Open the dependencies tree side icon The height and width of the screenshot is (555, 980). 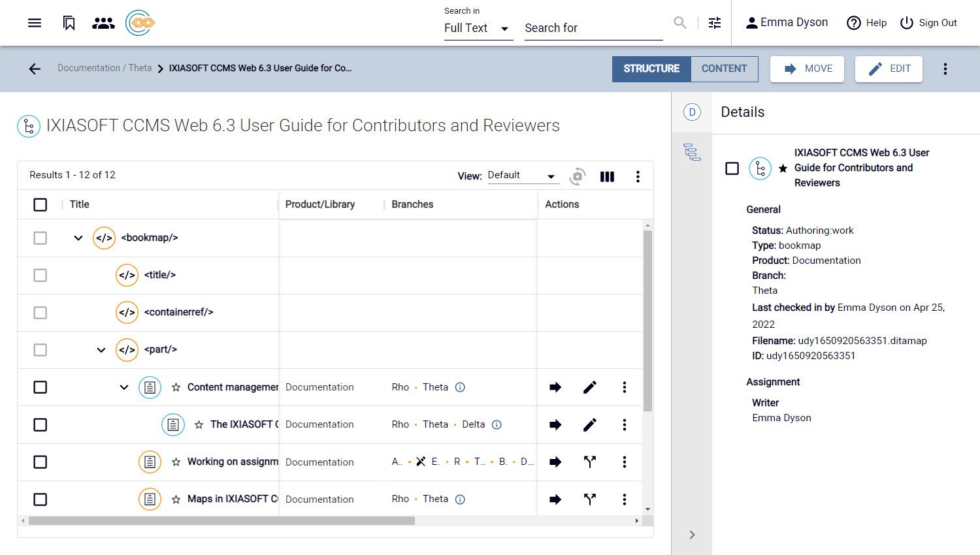pos(692,152)
